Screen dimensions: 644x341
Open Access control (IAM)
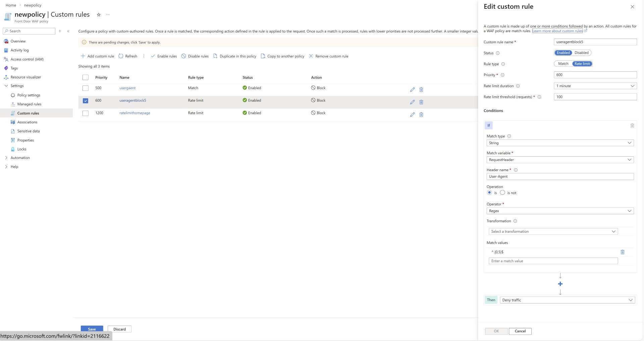tap(27, 59)
